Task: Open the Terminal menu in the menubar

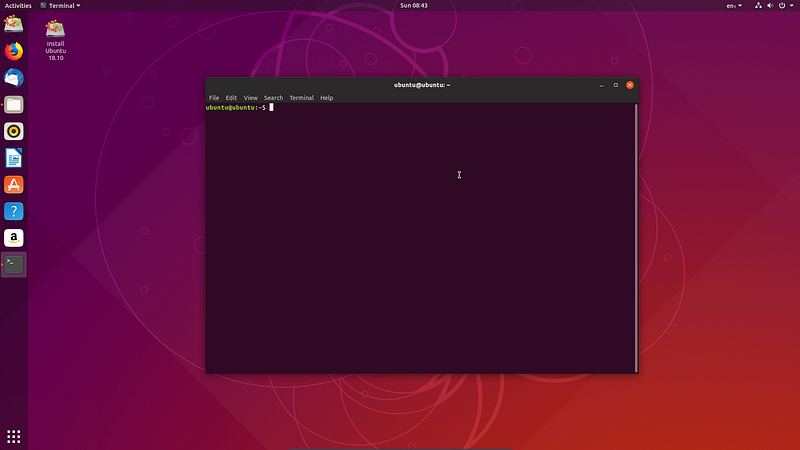Action: [302, 98]
